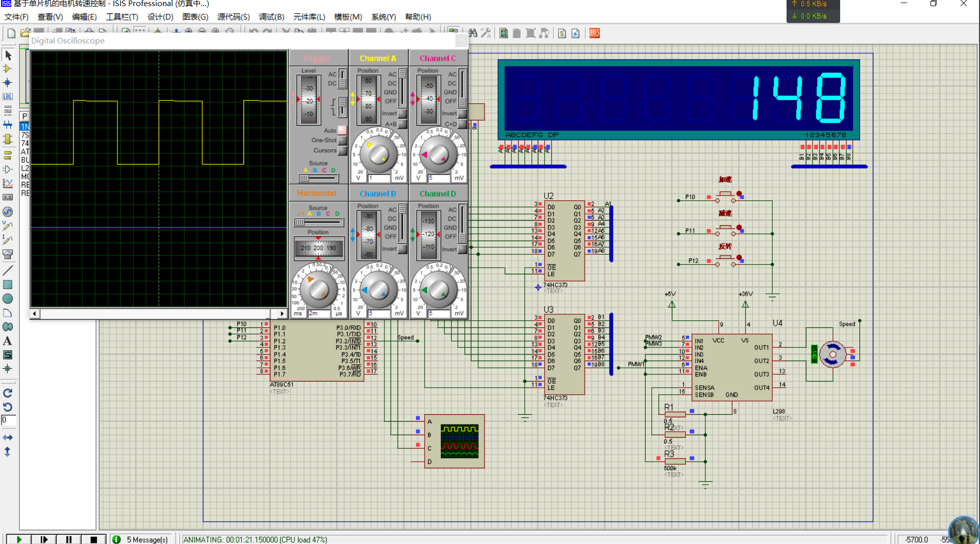Click the Trigger Source selector slider
This screenshot has height=544, width=980.
318,178
